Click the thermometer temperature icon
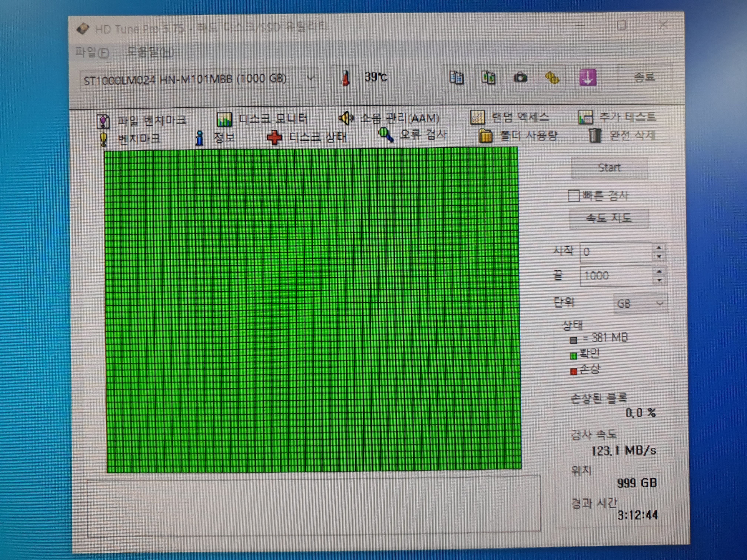The image size is (747, 560). (345, 78)
